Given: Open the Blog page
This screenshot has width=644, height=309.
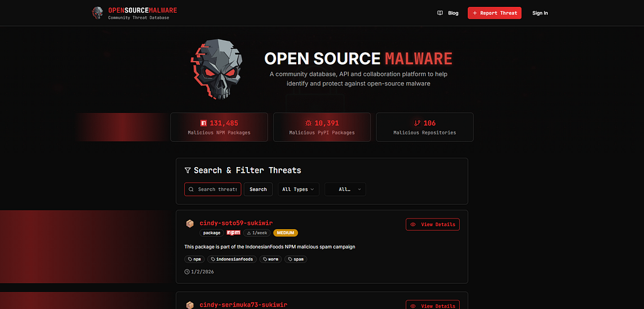Looking at the screenshot, I should pos(448,13).
